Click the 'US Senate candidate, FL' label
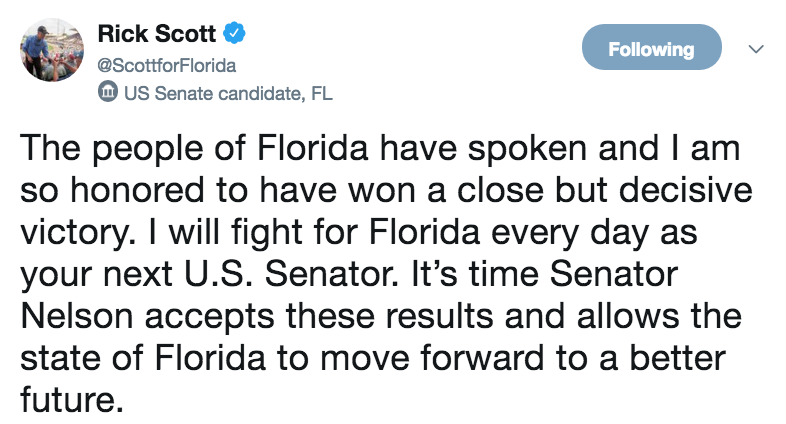The width and height of the screenshot is (786, 424). click(228, 93)
